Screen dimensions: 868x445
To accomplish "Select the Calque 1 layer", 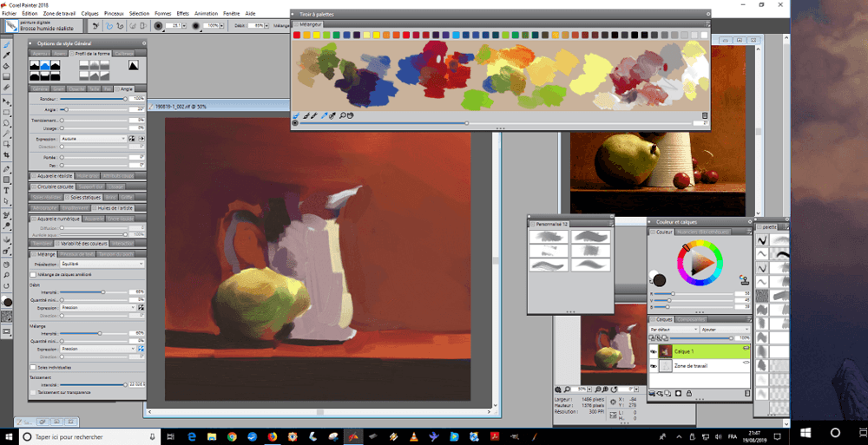I will (x=700, y=351).
